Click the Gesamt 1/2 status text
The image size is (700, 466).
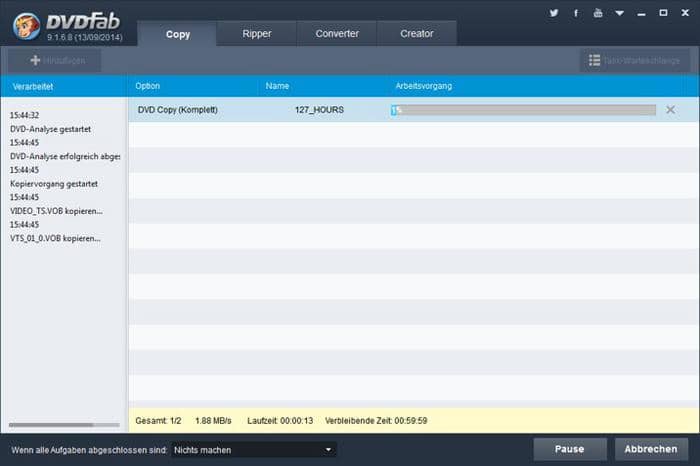158,420
